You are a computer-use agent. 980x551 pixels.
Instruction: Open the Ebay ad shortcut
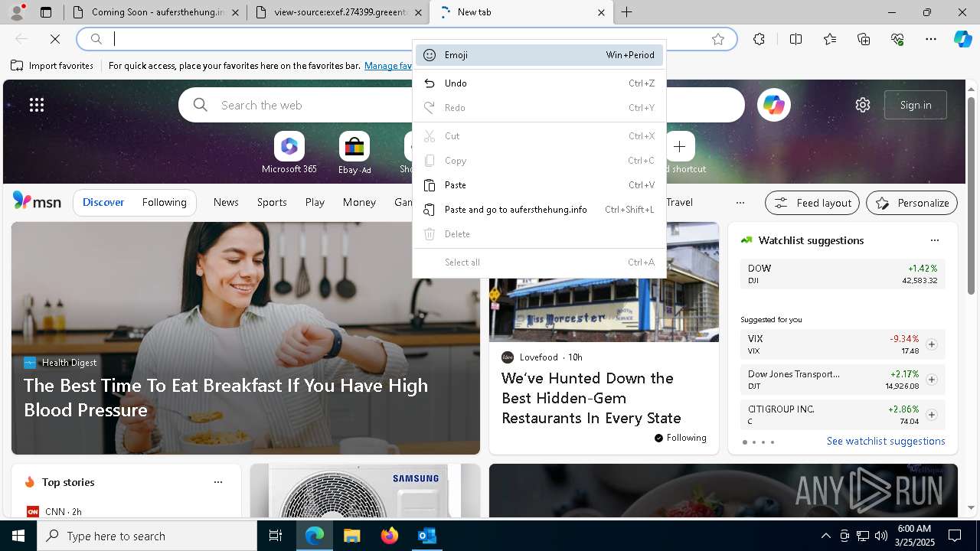click(354, 153)
